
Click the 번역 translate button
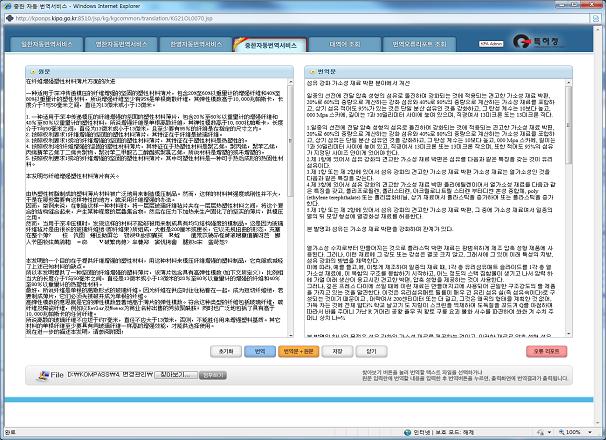point(260,352)
